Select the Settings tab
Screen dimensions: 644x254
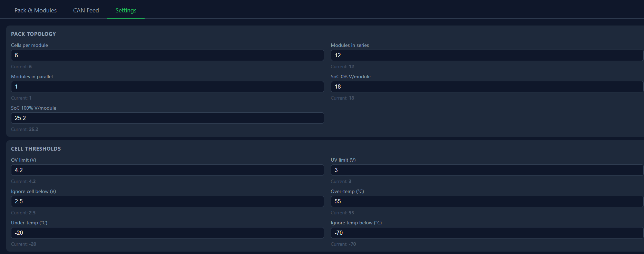(126, 10)
